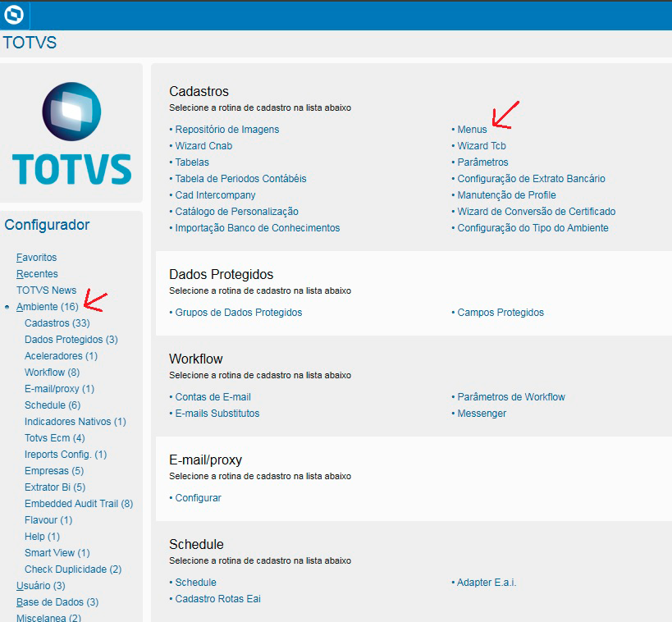Select Aceleradores (1) in the sidebar
Screen dimensions: 672x622
tap(61, 356)
